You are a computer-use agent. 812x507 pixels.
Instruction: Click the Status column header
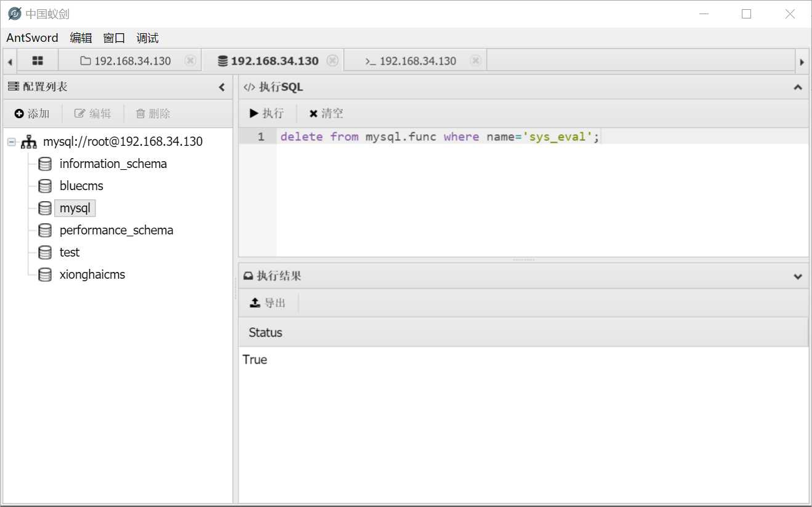tap(523, 332)
